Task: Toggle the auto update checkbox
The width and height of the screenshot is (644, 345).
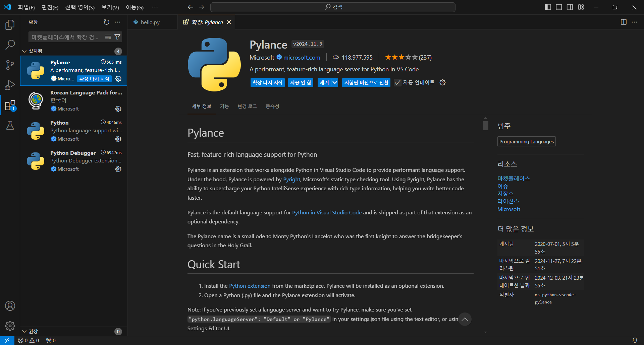Action: 397,82
